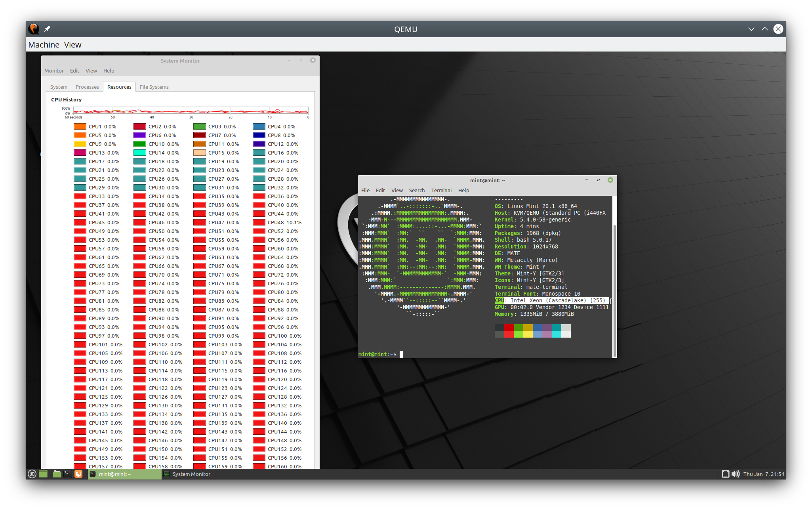This screenshot has height=510, width=812.
Task: Click the System tab in System Monitor
Action: coord(58,86)
